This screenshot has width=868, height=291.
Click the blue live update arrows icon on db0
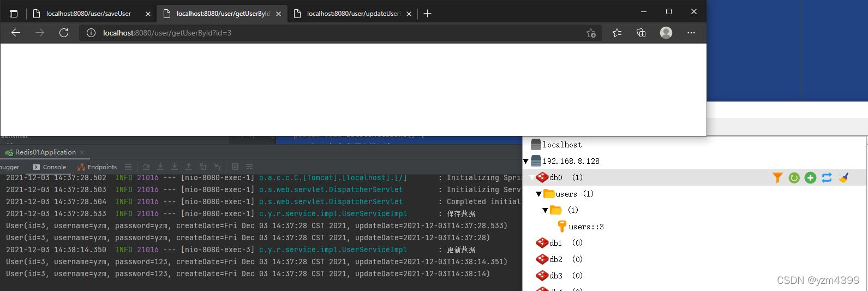pos(827,177)
